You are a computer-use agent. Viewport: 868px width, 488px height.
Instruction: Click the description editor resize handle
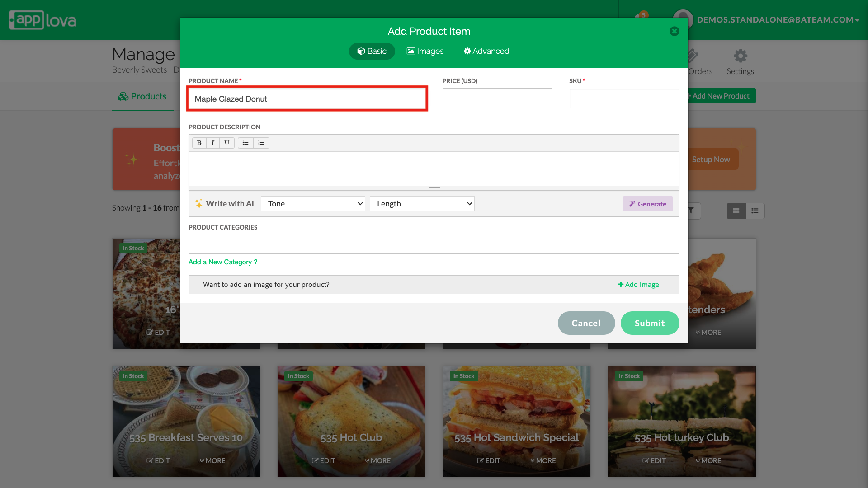point(434,188)
